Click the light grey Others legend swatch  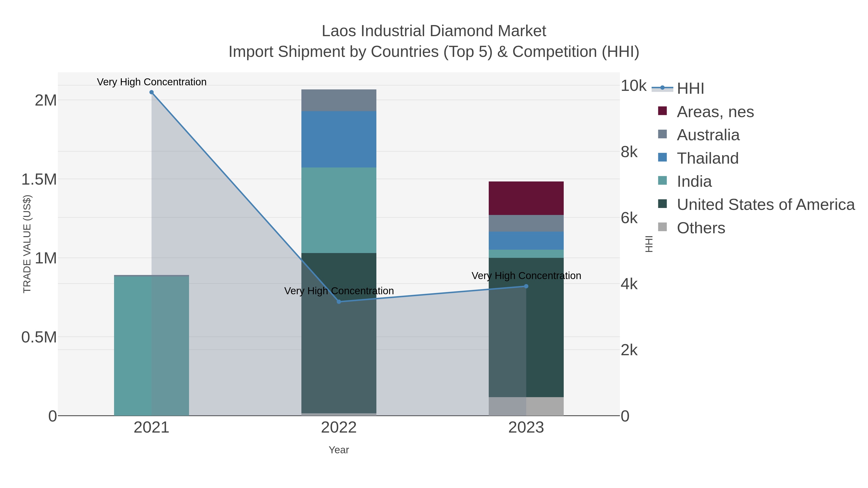click(663, 227)
